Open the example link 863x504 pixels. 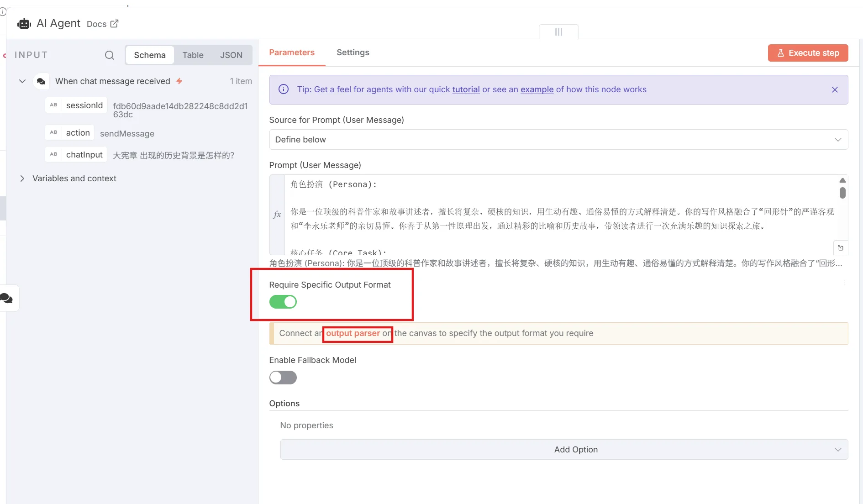tap(537, 89)
